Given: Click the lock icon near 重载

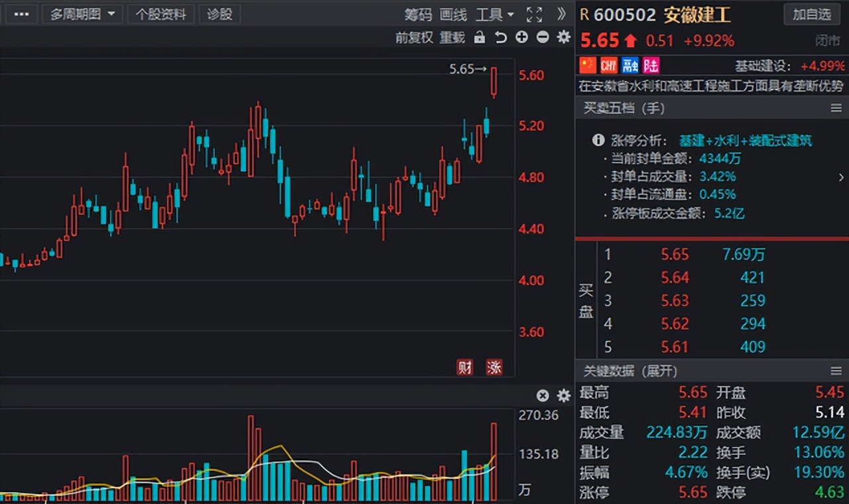Looking at the screenshot, I should [x=479, y=38].
